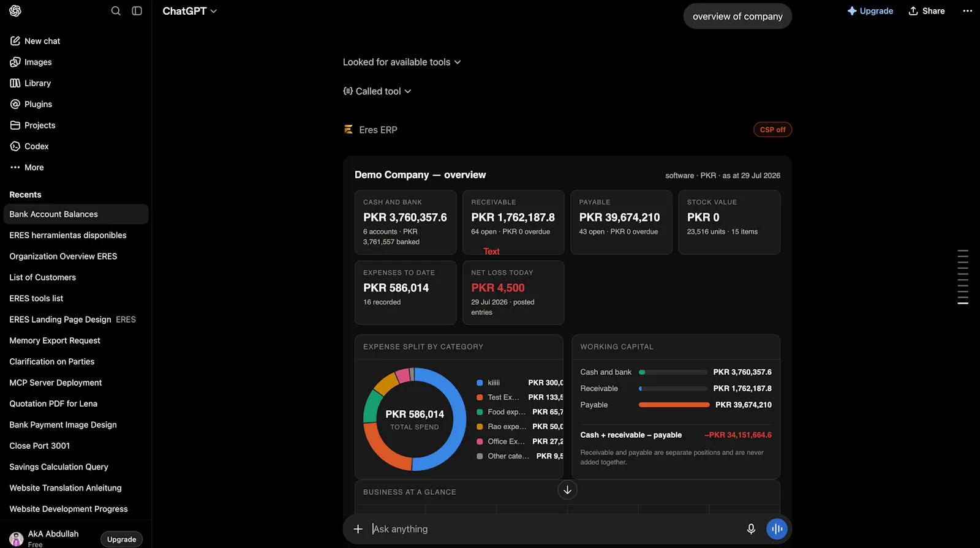The width and height of the screenshot is (980, 548).
Task: Click the gray 'Other cate…' legend swatch
Action: (480, 456)
